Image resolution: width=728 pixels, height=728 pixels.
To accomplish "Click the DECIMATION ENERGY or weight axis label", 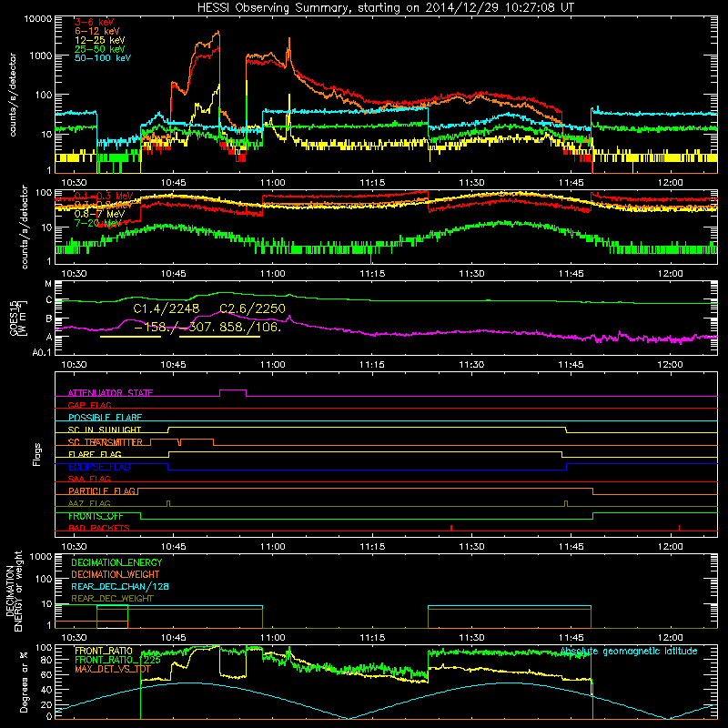I will coord(14,591).
